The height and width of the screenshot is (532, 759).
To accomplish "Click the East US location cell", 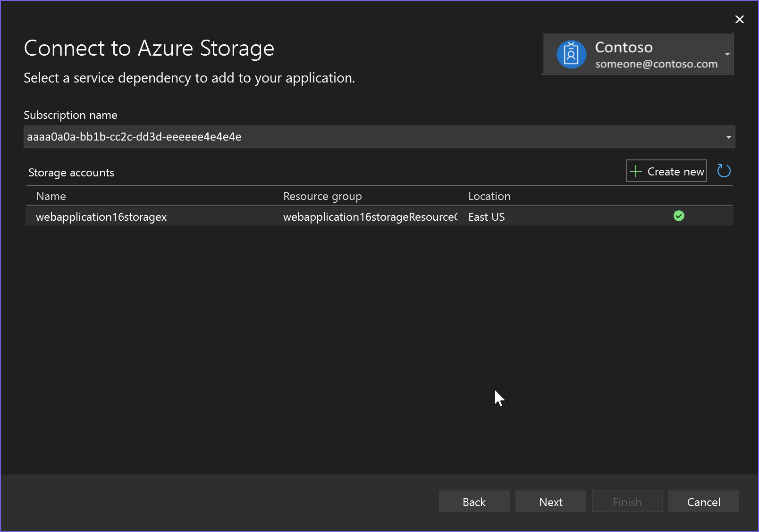I will pyautogui.click(x=486, y=217).
